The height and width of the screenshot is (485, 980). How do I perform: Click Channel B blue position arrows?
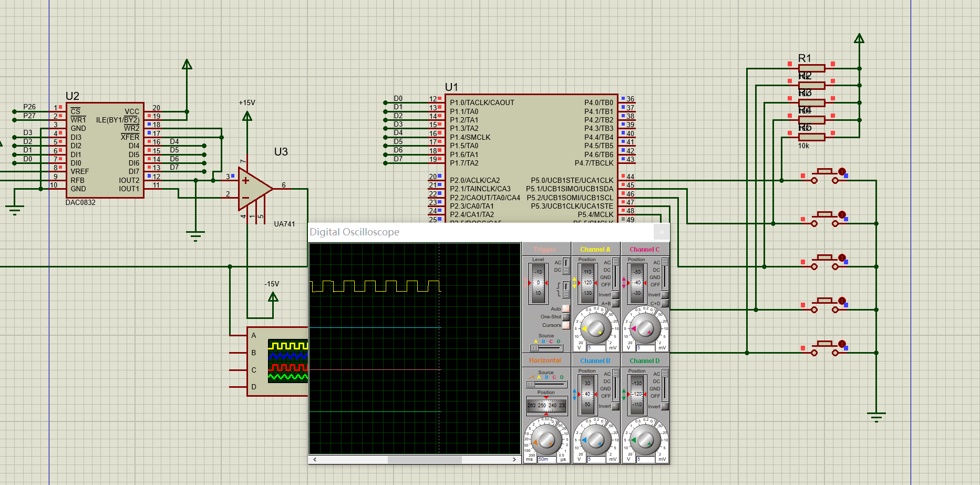pos(574,395)
